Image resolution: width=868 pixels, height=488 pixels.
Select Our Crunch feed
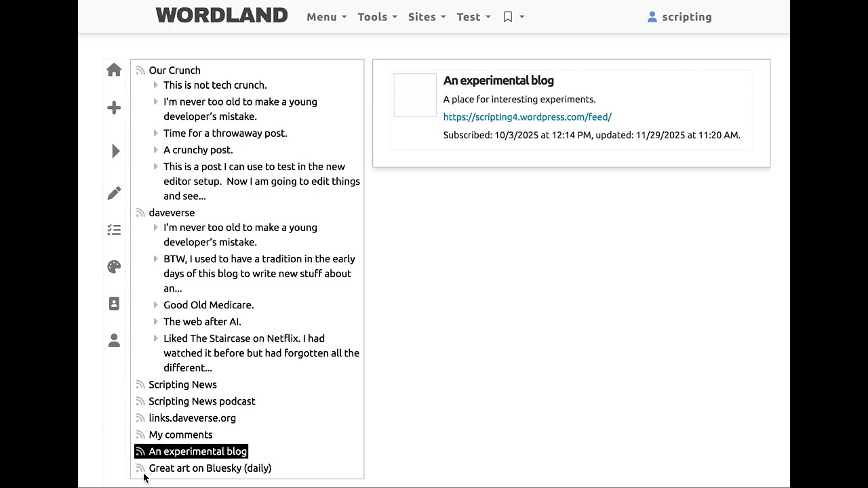coord(174,70)
